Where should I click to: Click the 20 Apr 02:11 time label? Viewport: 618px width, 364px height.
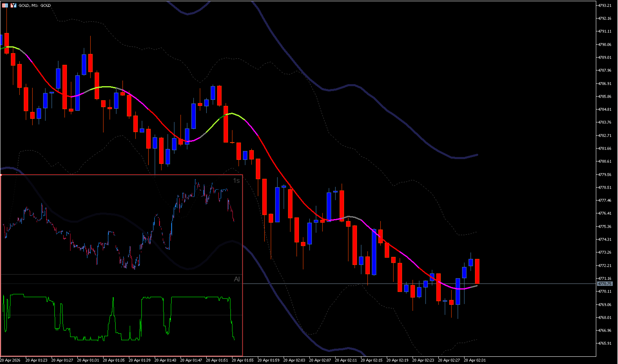[346, 360]
